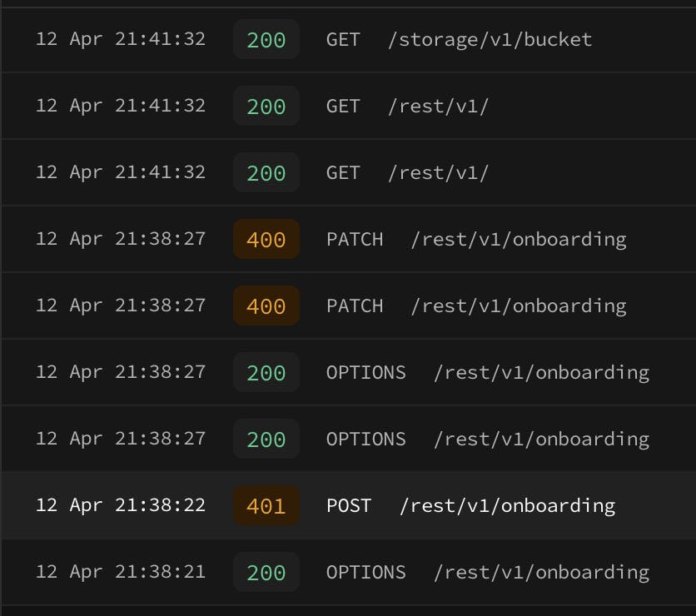The image size is (696, 616).
Task: Select the first OPTIONS request at 21:38:27
Action: pos(487,372)
